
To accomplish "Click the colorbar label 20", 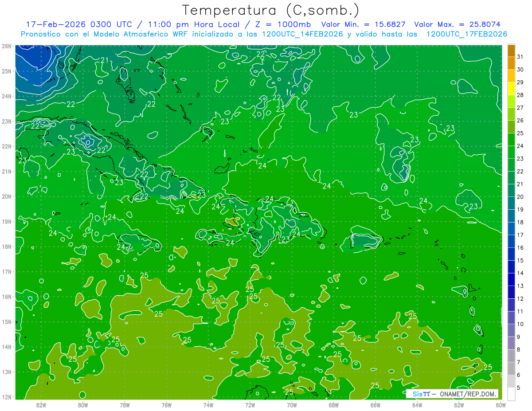I will tap(520, 197).
